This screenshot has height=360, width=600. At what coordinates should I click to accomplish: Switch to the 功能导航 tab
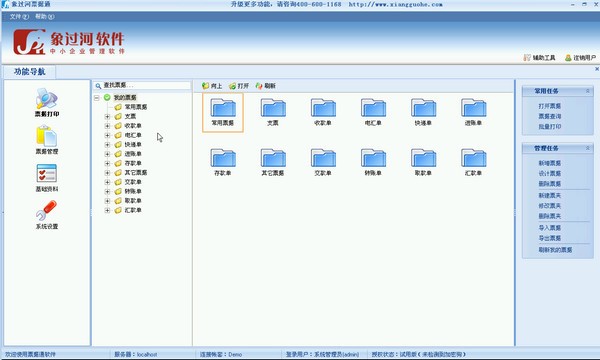point(29,72)
